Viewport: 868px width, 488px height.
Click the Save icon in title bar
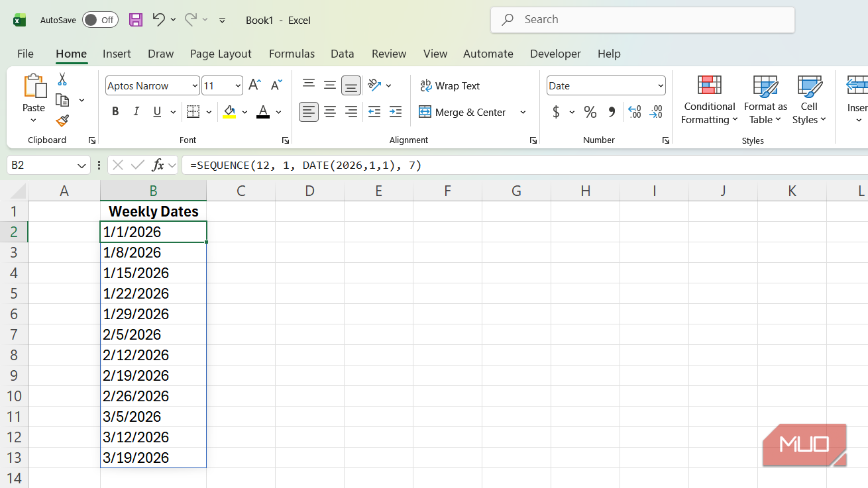tap(136, 20)
